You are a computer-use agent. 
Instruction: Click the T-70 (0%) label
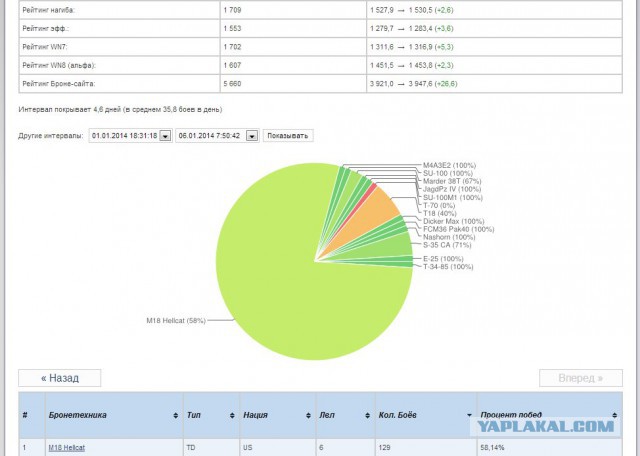pos(439,205)
